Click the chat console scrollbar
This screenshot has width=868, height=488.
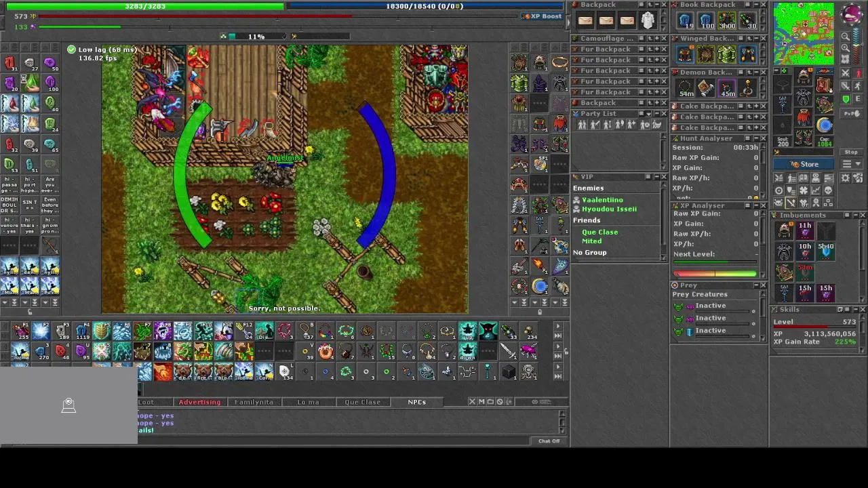(561, 421)
